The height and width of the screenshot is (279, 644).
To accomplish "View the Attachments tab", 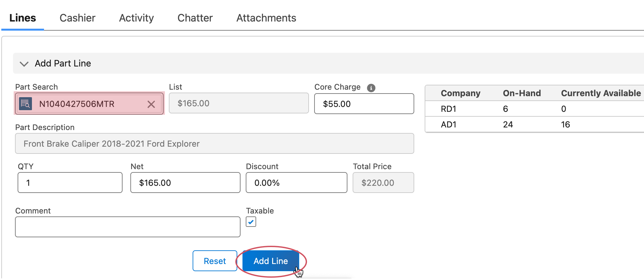I will [266, 18].
